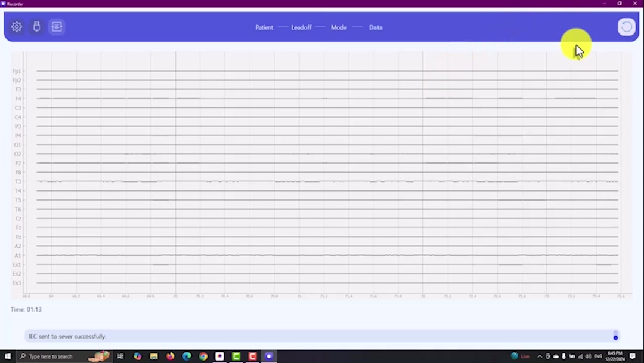This screenshot has height=363, width=644.
Task: Select the Ex3 channel label
Action: click(x=17, y=283)
